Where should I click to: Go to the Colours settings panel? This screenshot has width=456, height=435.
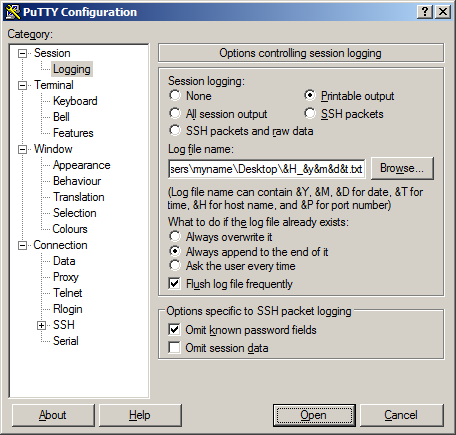click(70, 229)
